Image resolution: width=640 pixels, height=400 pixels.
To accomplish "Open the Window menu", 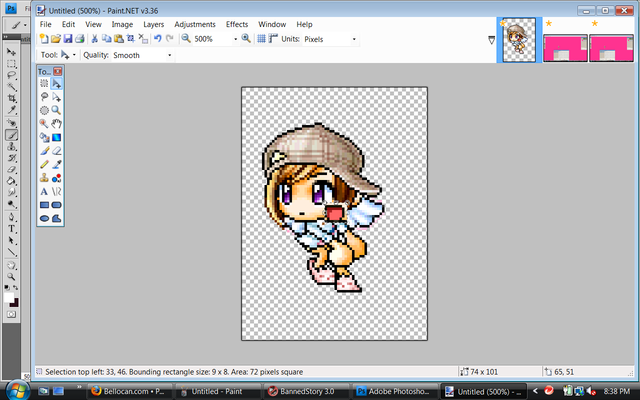I will point(272,24).
